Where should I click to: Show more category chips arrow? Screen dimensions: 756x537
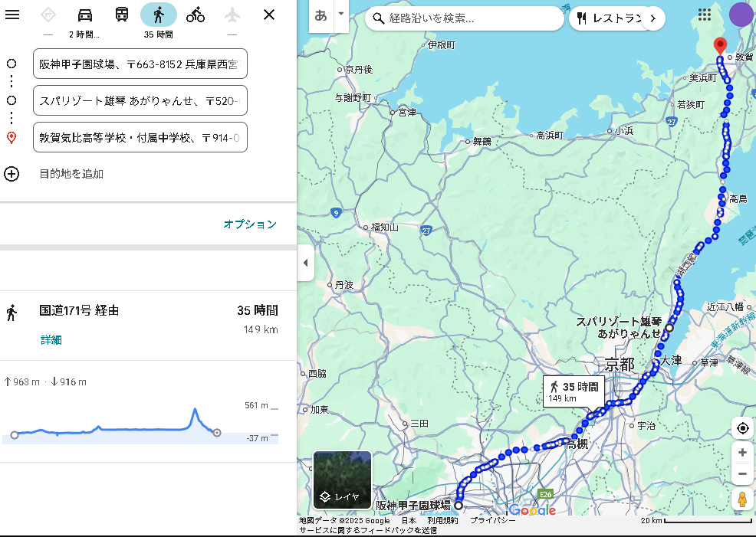tap(653, 18)
